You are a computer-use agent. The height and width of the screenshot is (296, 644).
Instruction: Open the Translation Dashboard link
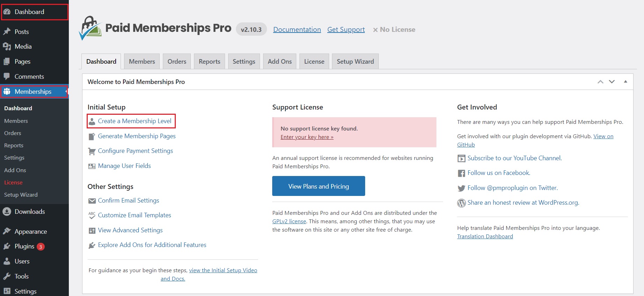(485, 236)
